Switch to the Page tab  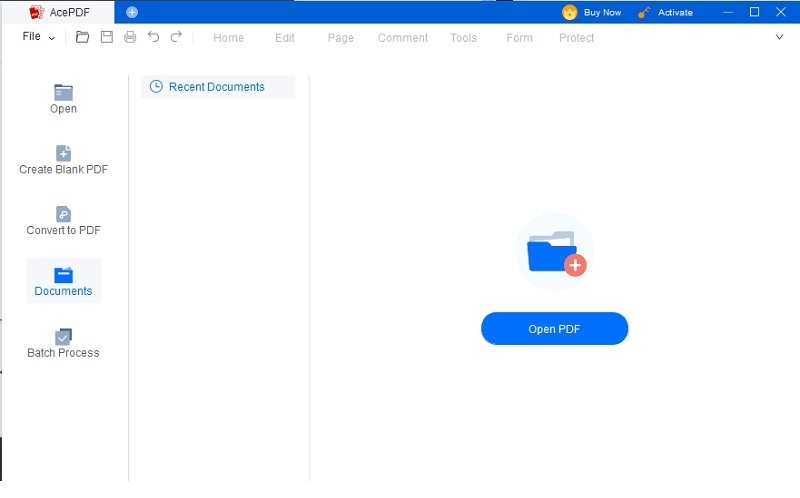(x=340, y=38)
